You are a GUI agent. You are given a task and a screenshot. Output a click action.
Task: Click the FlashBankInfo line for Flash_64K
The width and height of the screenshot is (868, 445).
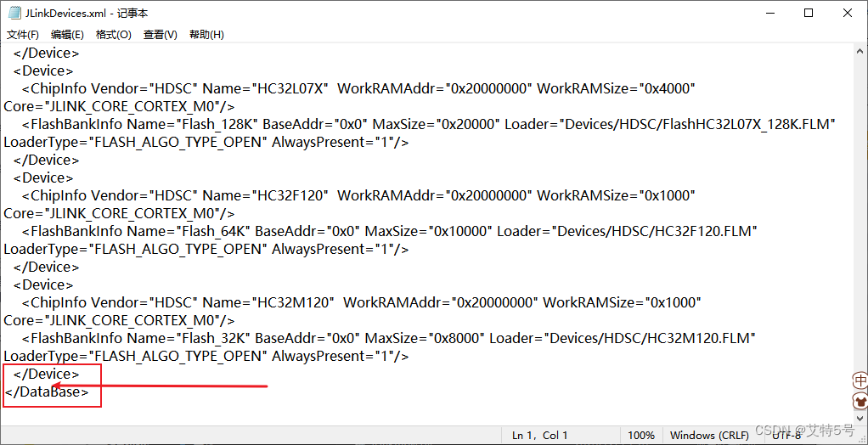point(389,231)
